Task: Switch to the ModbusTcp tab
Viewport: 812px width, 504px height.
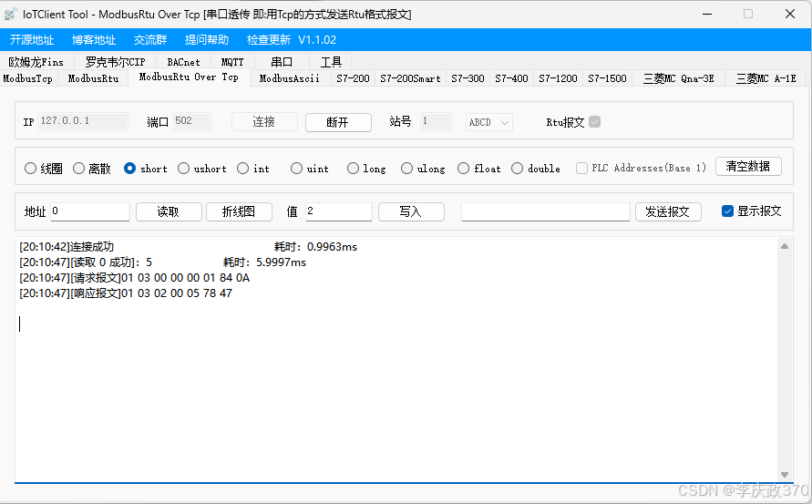Action: (x=28, y=78)
